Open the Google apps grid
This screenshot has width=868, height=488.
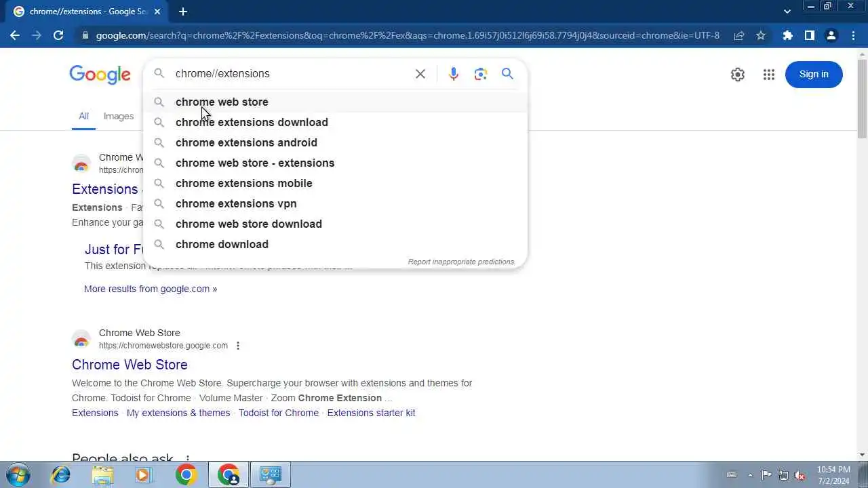tap(768, 75)
